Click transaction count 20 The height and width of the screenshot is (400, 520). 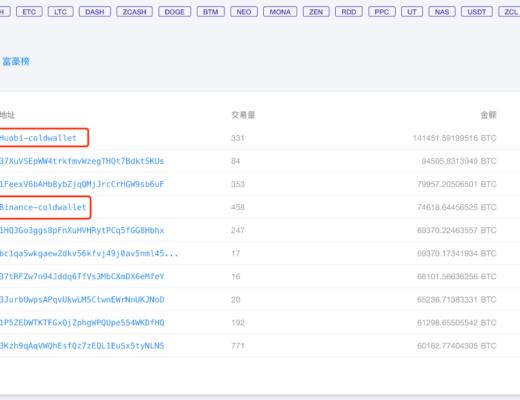point(236,299)
